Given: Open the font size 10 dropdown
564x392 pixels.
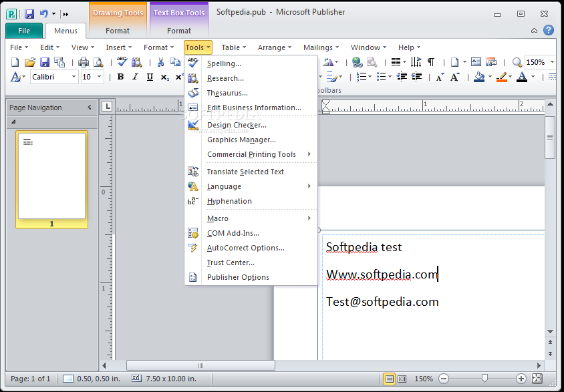Looking at the screenshot, I should pyautogui.click(x=100, y=77).
